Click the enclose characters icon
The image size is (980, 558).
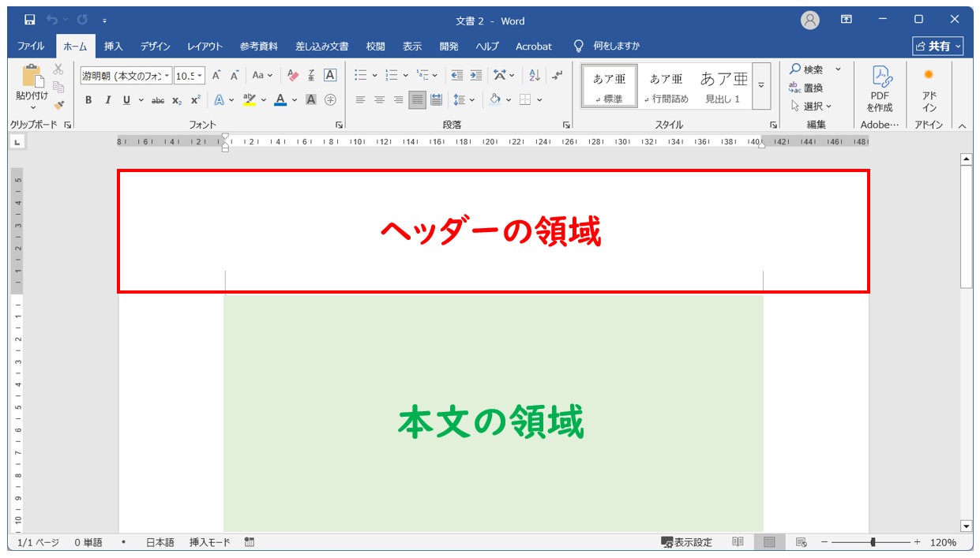330,100
